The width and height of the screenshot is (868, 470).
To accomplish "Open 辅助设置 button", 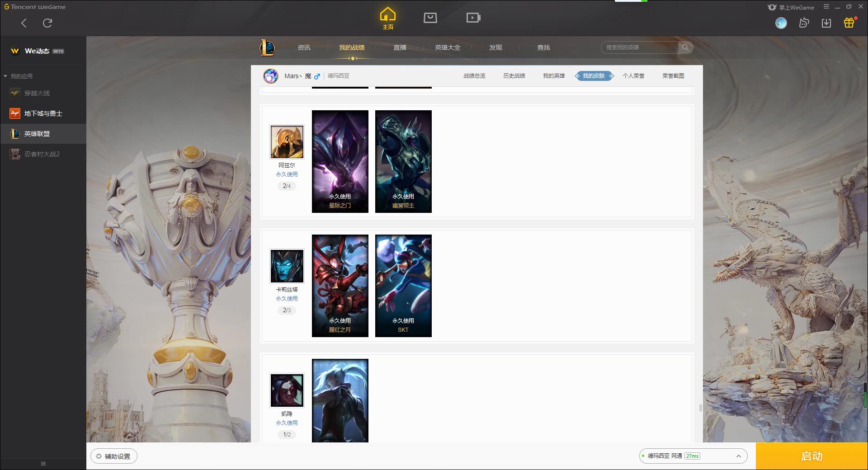I will [x=114, y=456].
